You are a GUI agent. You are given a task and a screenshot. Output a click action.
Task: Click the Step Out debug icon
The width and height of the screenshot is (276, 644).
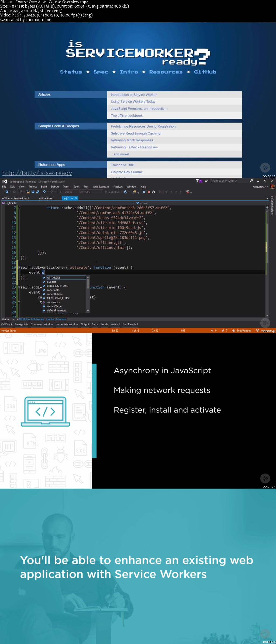pyautogui.click(x=181, y=192)
